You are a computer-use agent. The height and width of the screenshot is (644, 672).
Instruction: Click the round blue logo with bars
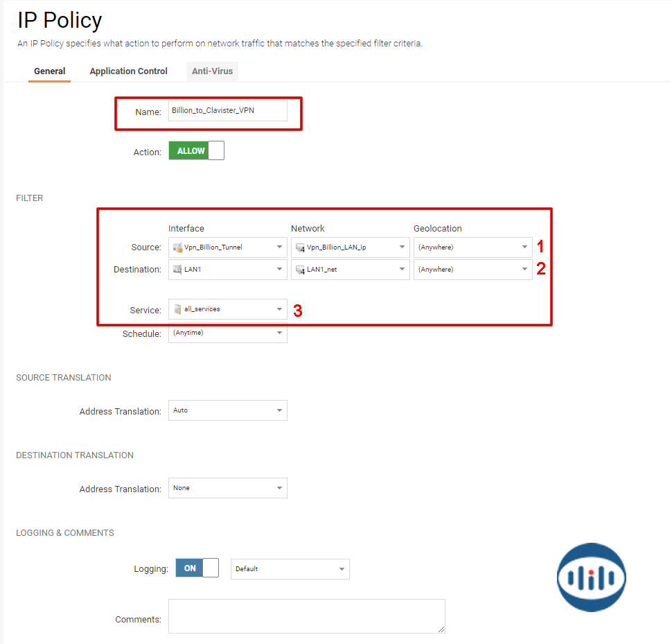coord(591,577)
